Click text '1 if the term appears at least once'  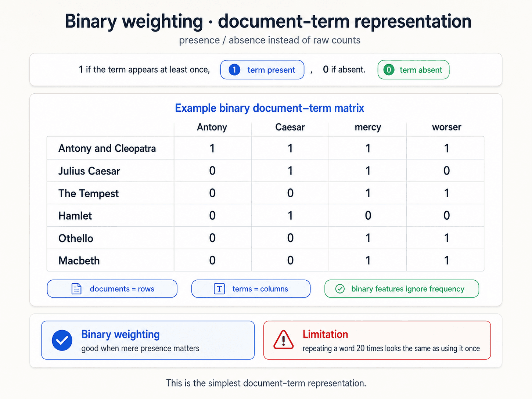pyautogui.click(x=144, y=69)
